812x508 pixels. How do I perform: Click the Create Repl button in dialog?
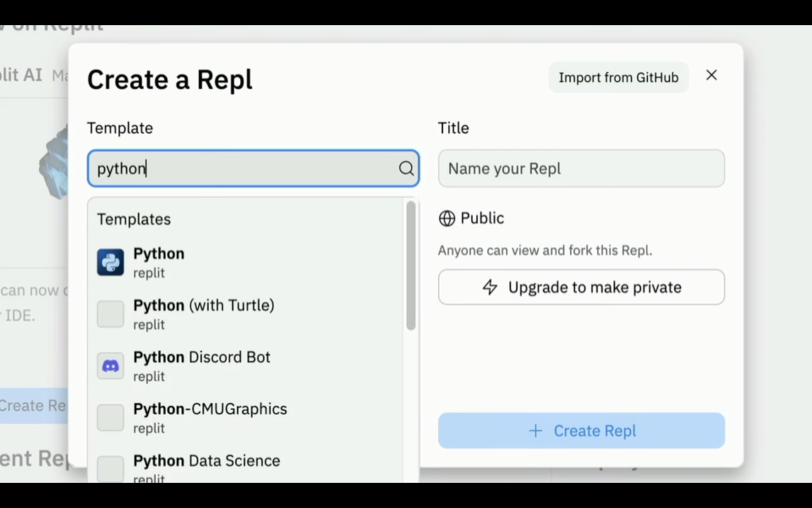[x=581, y=431]
